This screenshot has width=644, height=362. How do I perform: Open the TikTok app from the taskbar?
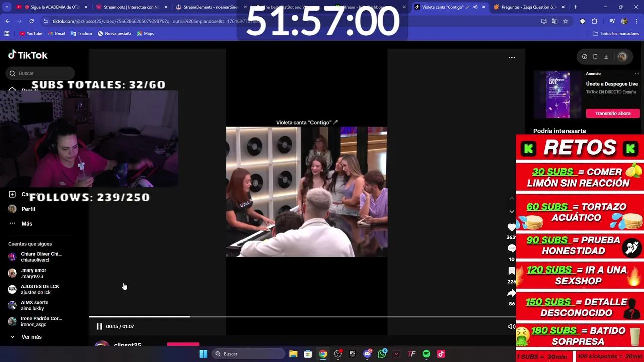coord(441,354)
